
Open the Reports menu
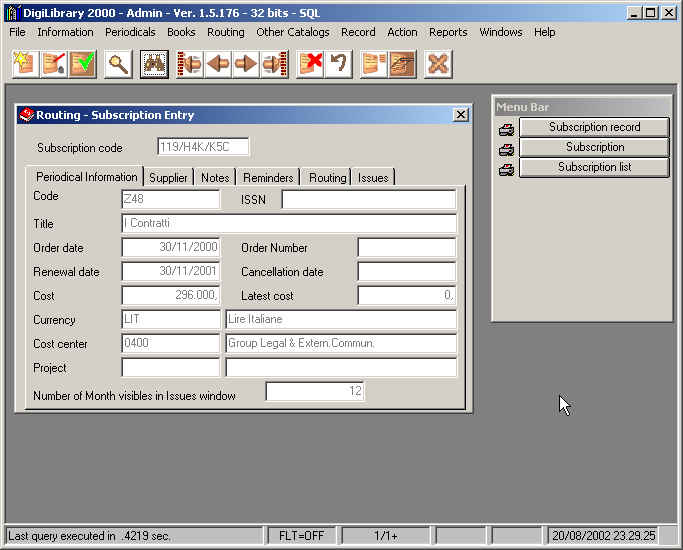pyautogui.click(x=448, y=32)
